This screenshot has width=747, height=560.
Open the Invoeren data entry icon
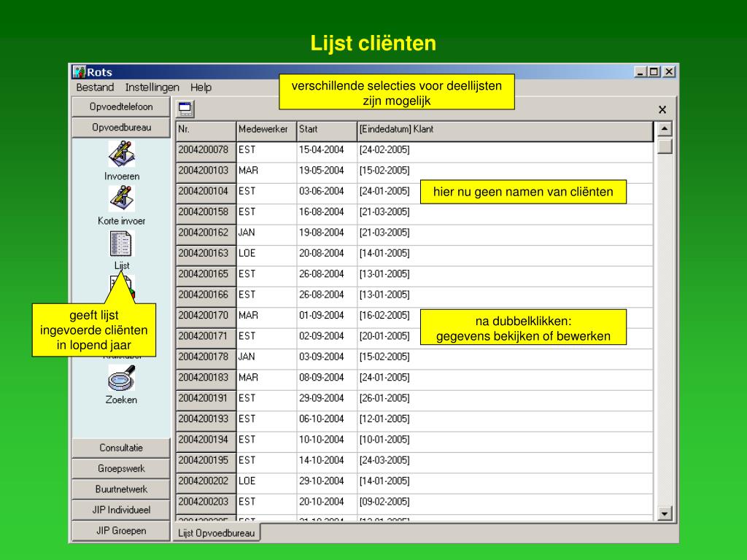click(x=122, y=154)
